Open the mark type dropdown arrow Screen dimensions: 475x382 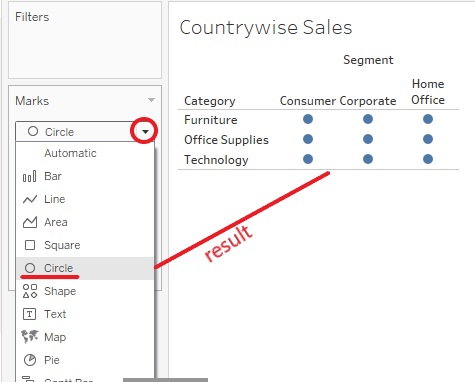click(x=145, y=132)
